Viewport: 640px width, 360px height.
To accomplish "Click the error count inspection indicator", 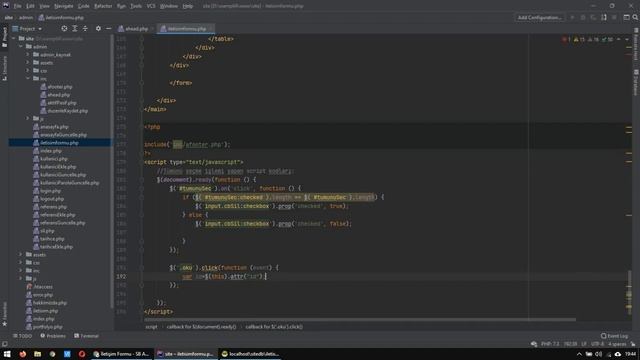I will pyautogui.click(x=567, y=40).
